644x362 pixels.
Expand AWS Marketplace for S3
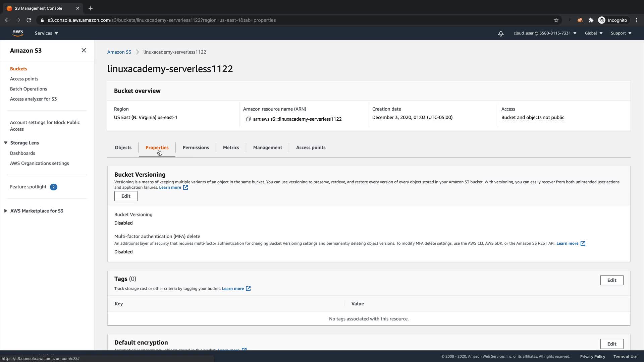coord(6,211)
